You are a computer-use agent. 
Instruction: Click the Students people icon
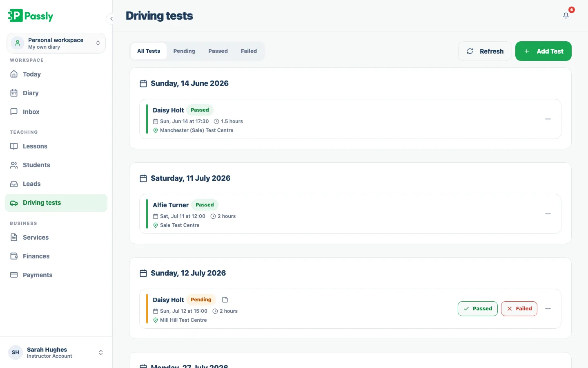pyautogui.click(x=14, y=165)
